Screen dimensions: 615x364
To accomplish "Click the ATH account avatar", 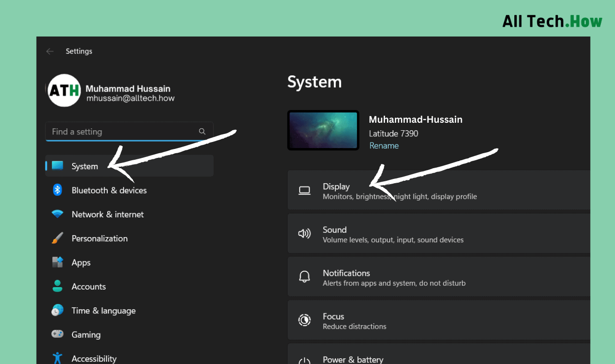I will (x=64, y=89).
